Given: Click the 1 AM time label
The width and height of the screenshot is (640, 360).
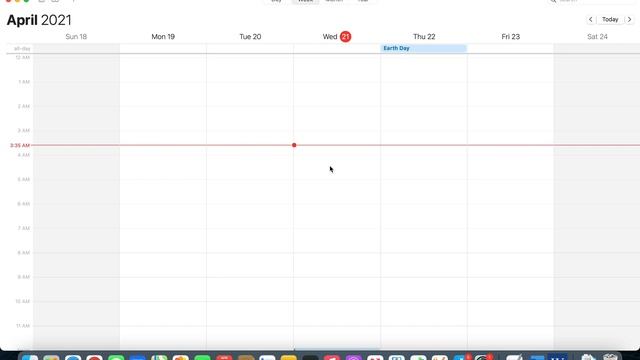Looking at the screenshot, I should point(24,82).
